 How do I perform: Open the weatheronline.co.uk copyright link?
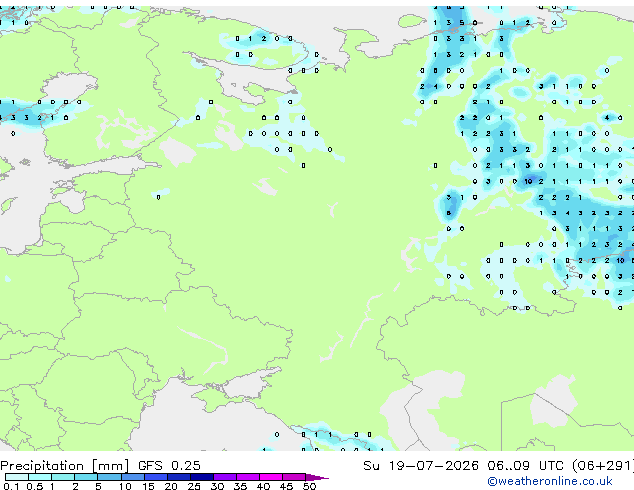pos(549,481)
